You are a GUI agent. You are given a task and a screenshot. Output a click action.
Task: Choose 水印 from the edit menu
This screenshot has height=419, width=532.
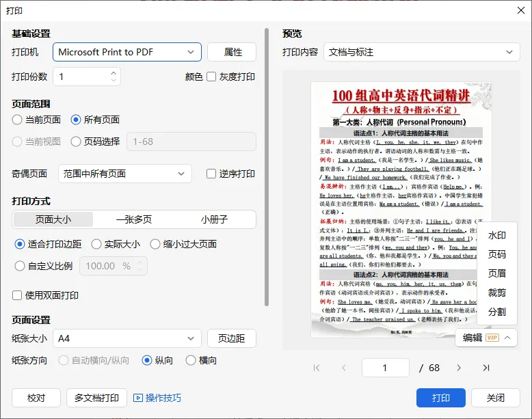pos(496,235)
